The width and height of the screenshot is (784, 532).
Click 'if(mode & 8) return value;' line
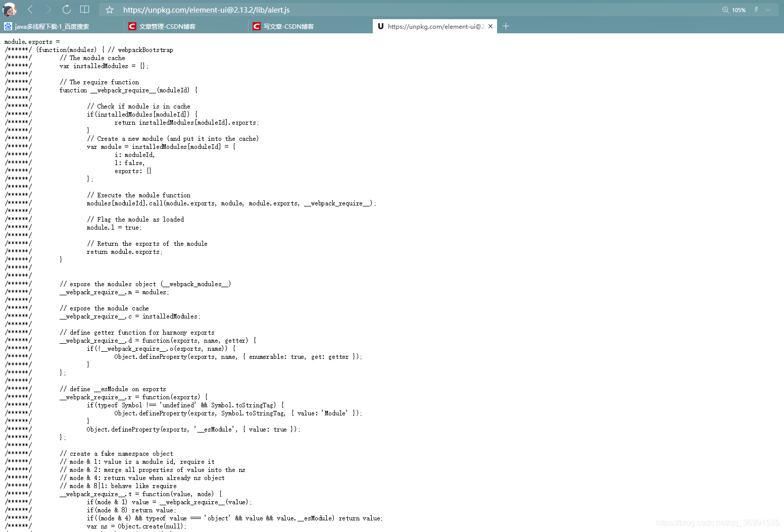point(132,510)
